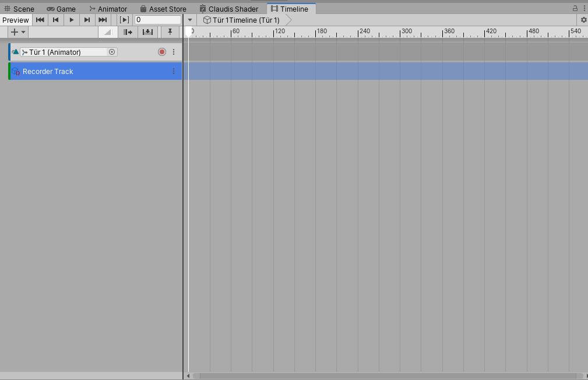Viewport: 588px width, 380px height.
Task: Enable the Replace edit mode icon
Action: [148, 32]
